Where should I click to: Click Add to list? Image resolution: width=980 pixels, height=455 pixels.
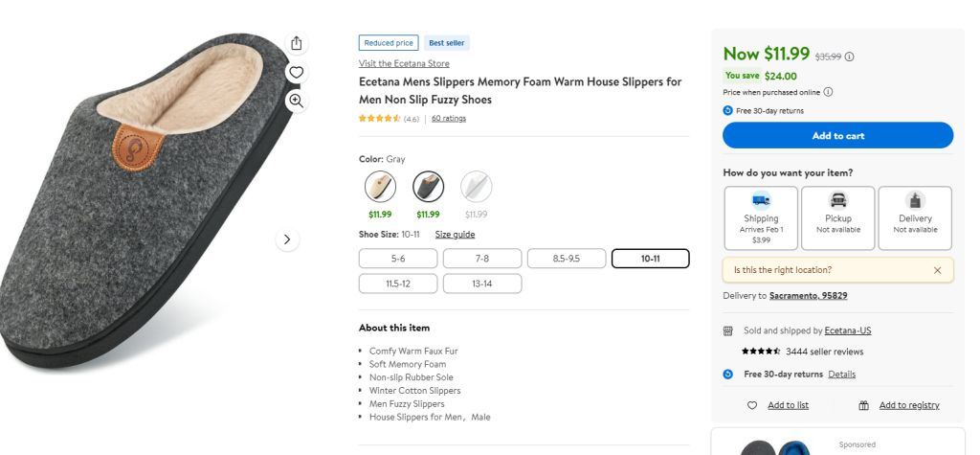pos(788,405)
